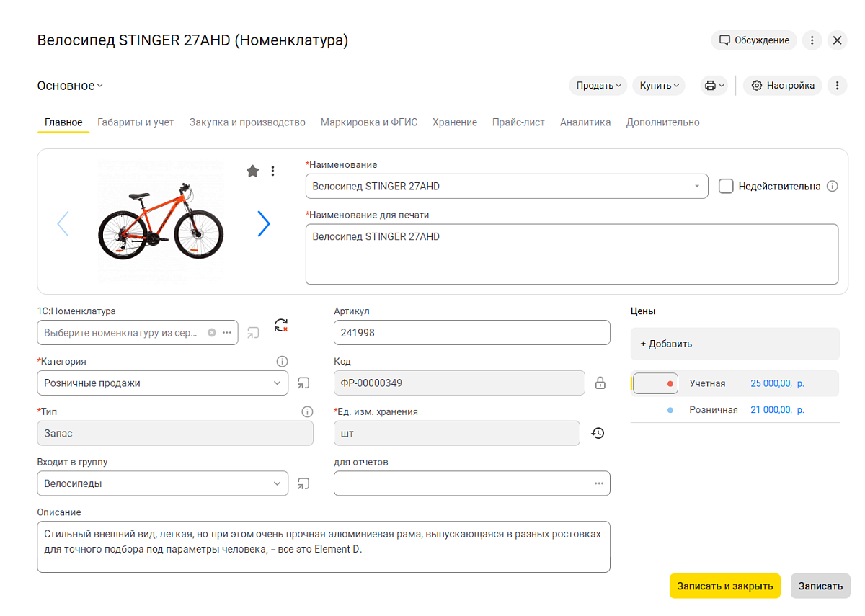Click history icon beside Ед. изм. хранения

coord(598,433)
